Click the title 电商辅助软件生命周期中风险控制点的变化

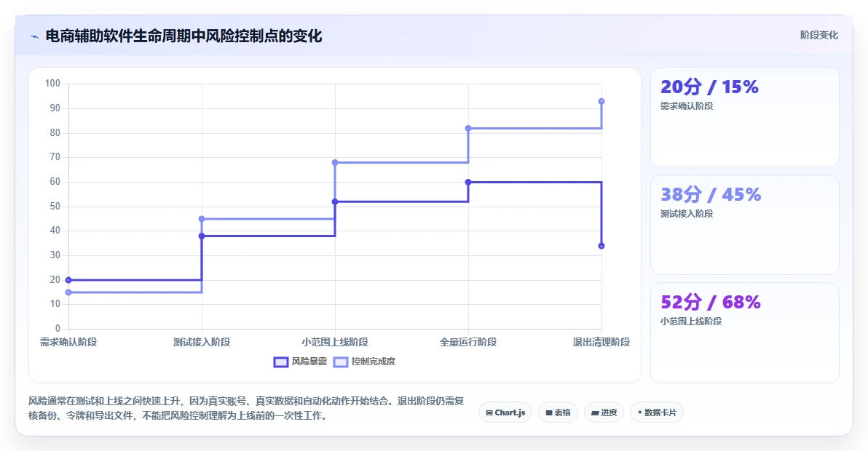[184, 36]
